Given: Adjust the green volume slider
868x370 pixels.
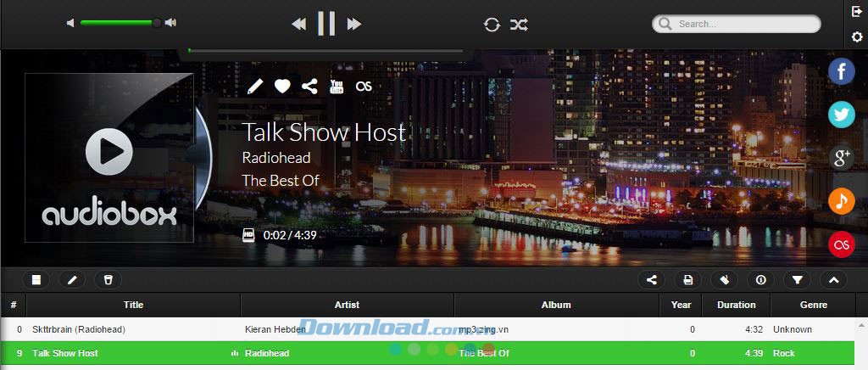Looking at the screenshot, I should 120,23.
